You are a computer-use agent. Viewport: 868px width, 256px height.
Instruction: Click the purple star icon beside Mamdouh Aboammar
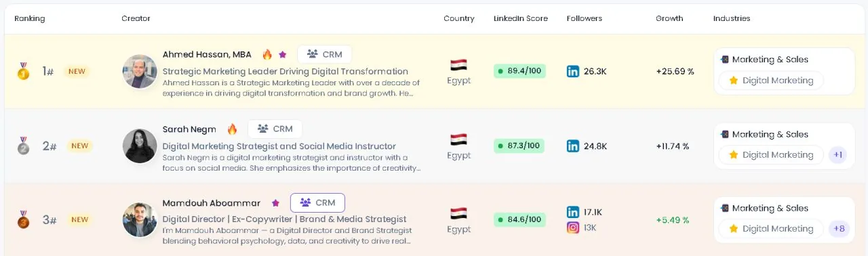(275, 202)
